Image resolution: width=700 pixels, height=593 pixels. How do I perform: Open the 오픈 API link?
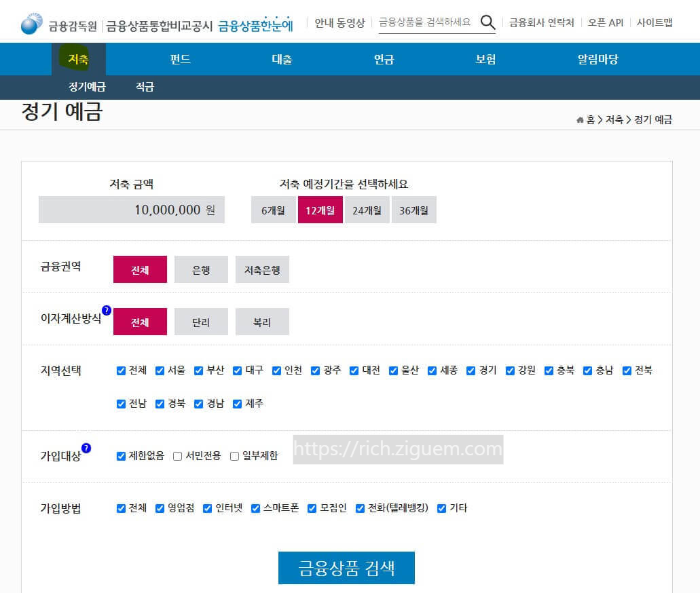(x=608, y=22)
